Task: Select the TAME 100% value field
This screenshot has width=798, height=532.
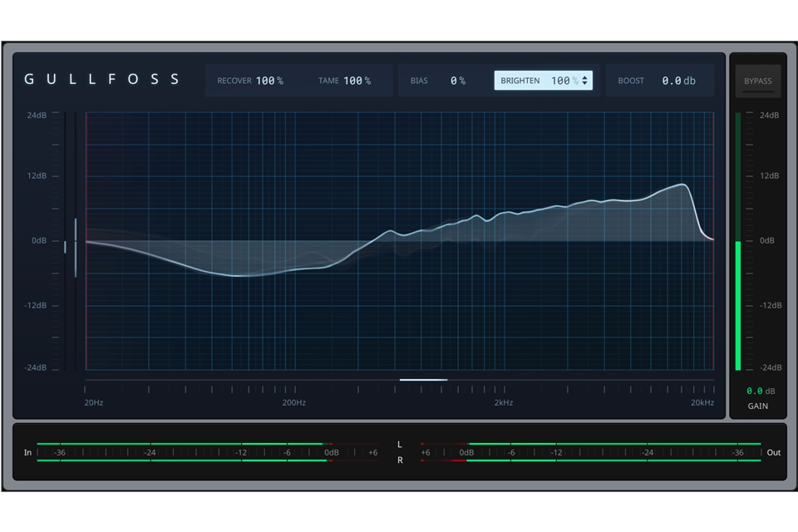Action: (x=357, y=81)
